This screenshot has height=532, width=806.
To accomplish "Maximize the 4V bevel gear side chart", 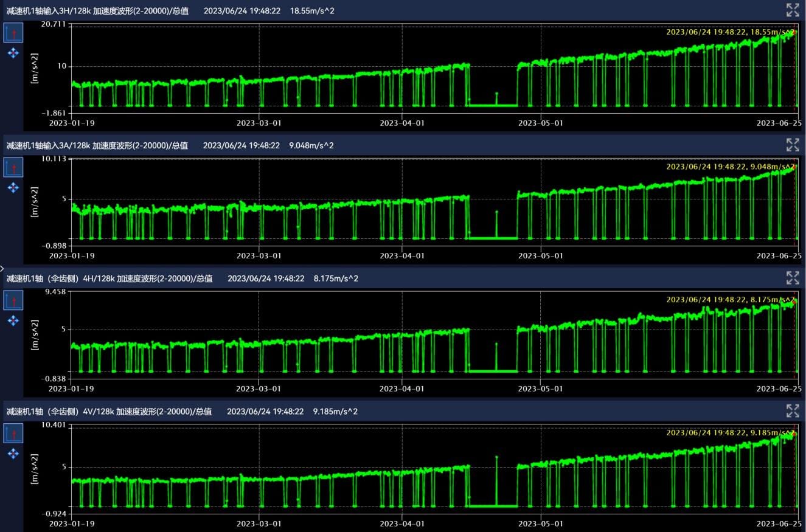I will (792, 410).
